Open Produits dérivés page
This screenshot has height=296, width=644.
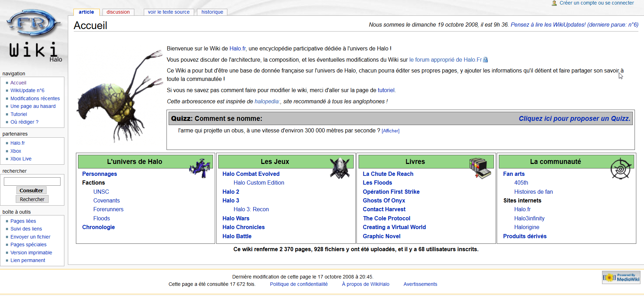525,236
